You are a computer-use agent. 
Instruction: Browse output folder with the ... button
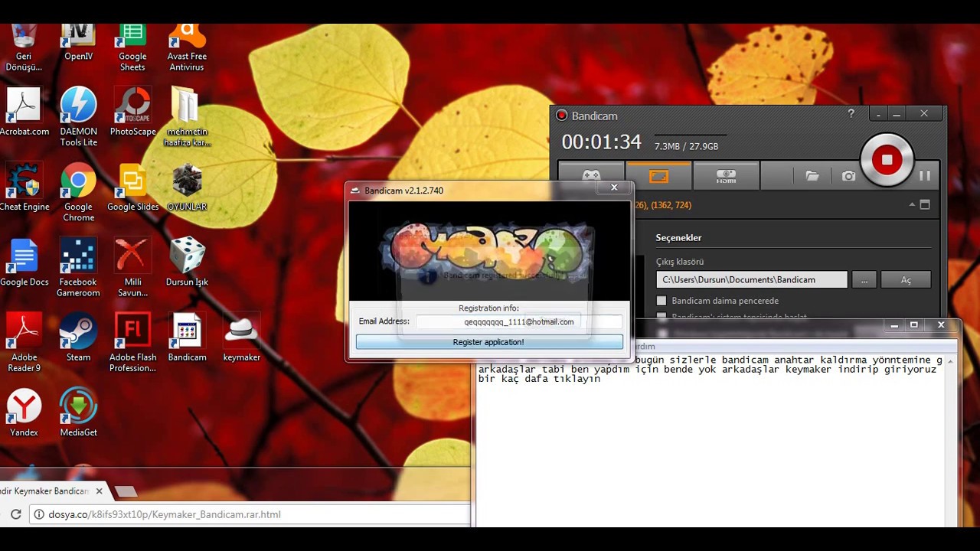pyautogui.click(x=864, y=279)
